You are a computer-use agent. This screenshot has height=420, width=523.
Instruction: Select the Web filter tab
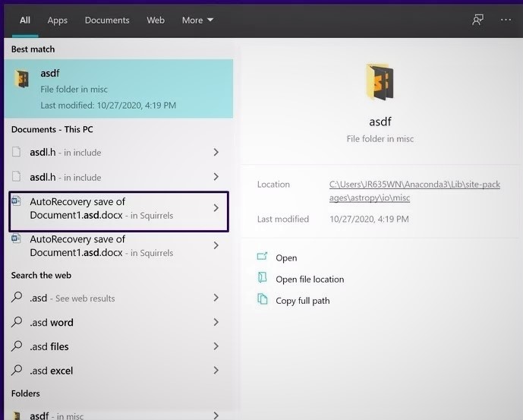pos(156,20)
